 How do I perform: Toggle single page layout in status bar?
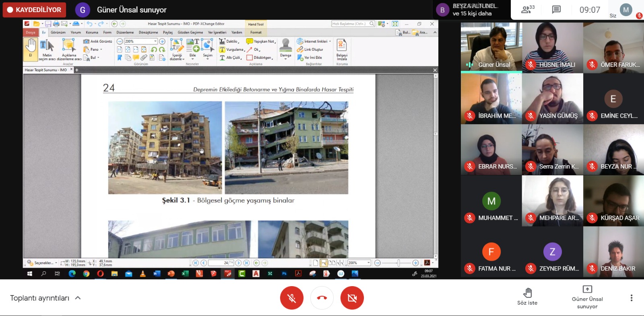click(316, 263)
